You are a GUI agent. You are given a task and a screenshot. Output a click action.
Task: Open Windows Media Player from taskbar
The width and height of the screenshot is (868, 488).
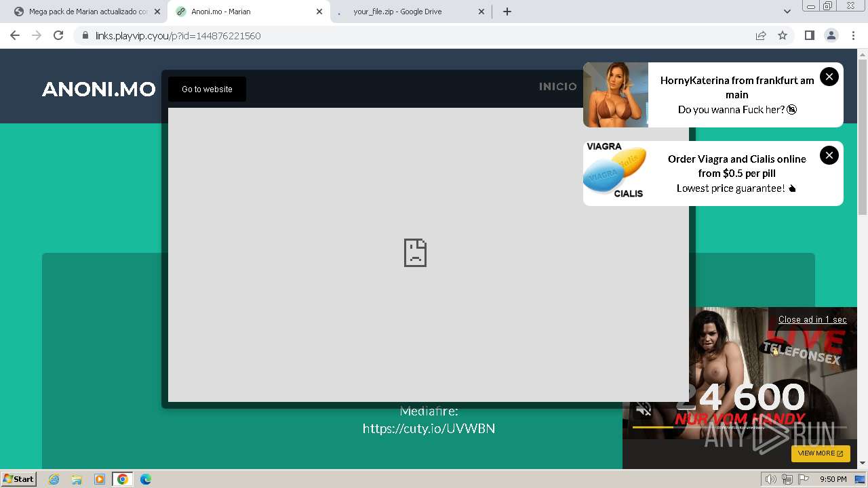(x=100, y=479)
